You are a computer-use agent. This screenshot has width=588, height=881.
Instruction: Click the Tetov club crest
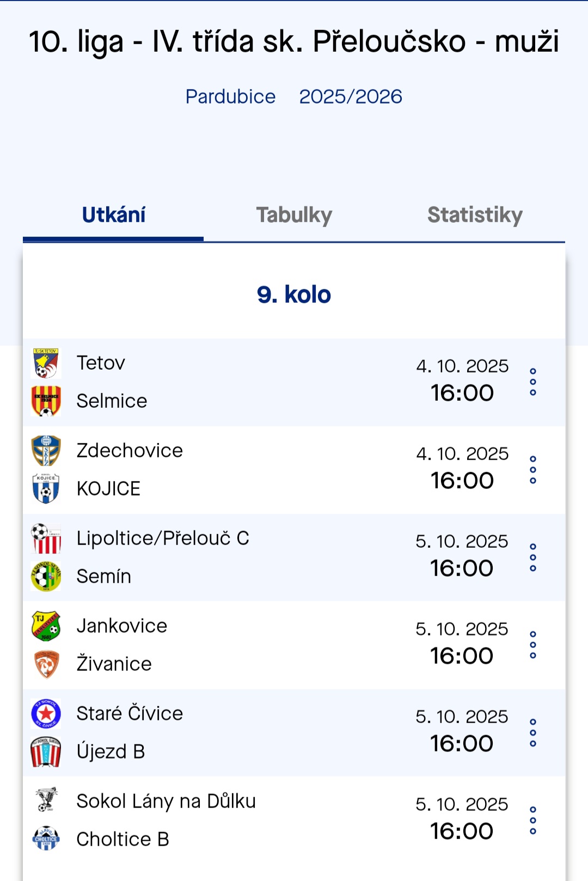46,363
